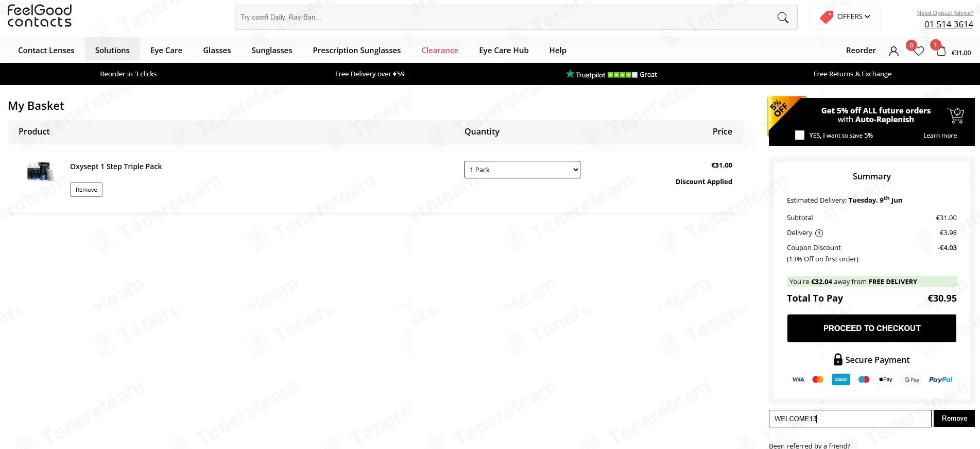Click the Auto-Replenish basket icon
The image size is (980, 449).
tap(956, 115)
